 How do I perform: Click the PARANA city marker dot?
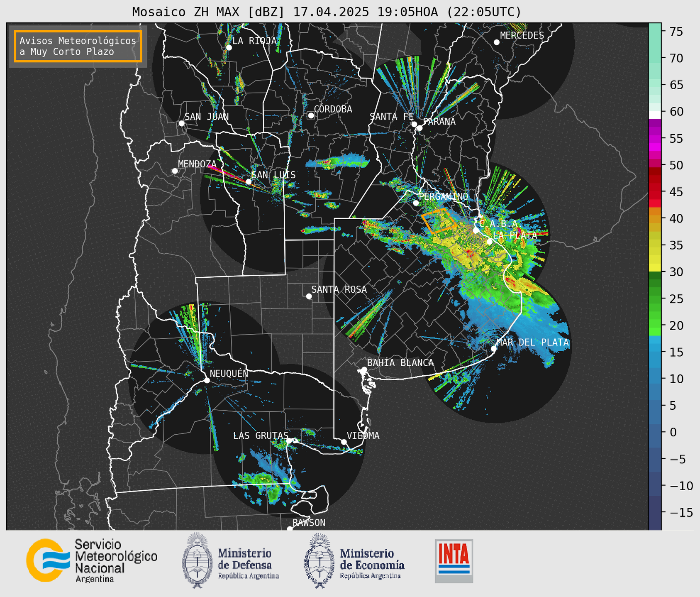(x=420, y=128)
